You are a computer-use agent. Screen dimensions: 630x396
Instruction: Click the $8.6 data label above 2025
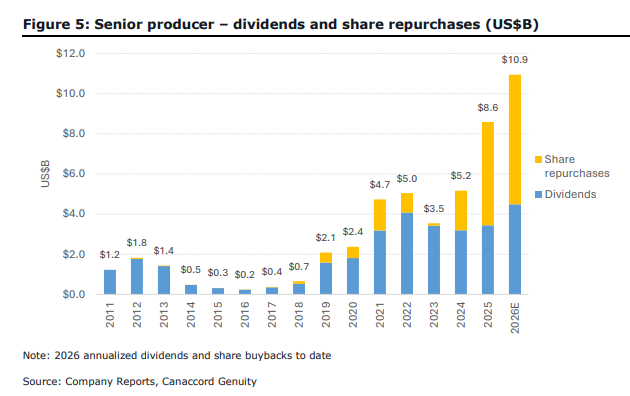488,108
